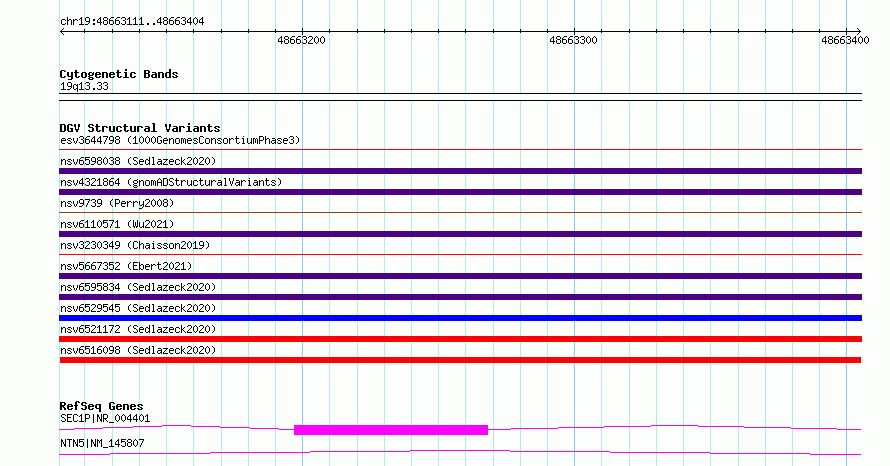
Task: Click the purple bar under nsv6598038
Action: tap(460, 171)
